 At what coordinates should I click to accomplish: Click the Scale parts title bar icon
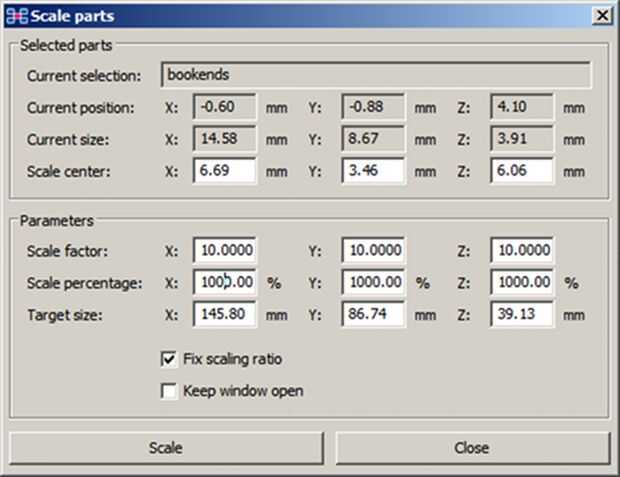point(17,16)
